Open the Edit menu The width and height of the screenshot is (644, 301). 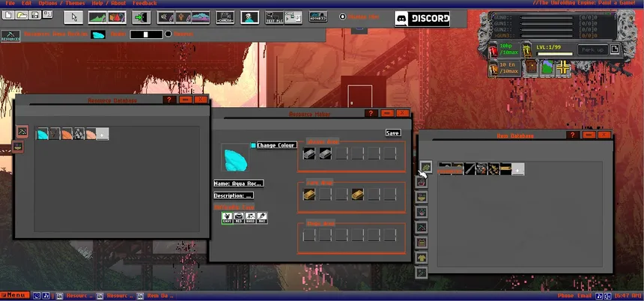[26, 3]
